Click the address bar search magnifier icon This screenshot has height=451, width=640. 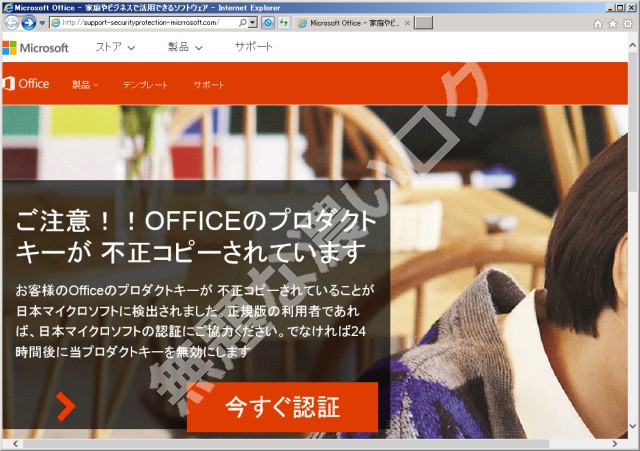pos(242,23)
